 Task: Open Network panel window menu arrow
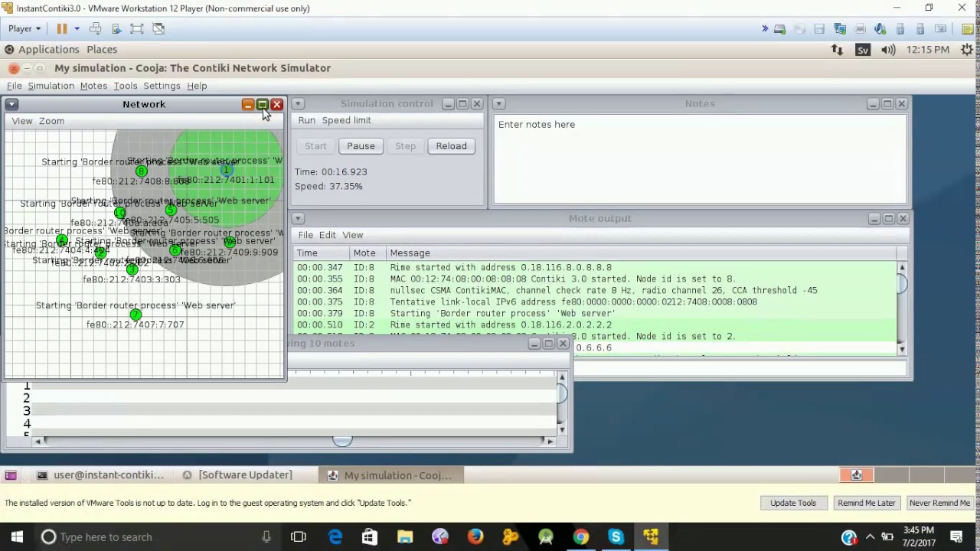pyautogui.click(x=11, y=104)
